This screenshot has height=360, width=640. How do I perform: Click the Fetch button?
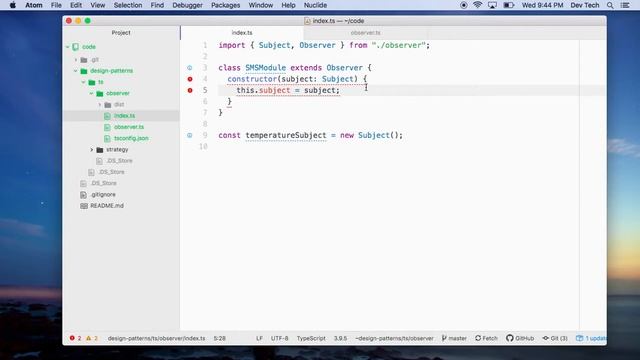tap(486, 338)
